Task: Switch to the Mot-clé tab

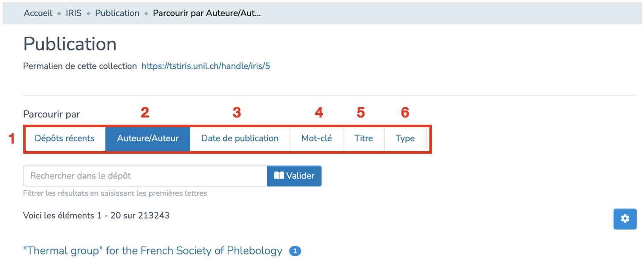Action: point(316,138)
